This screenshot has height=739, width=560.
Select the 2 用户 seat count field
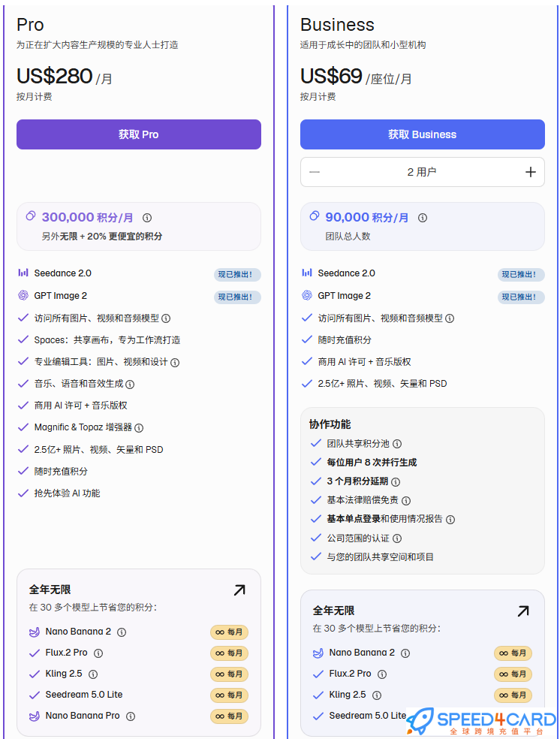click(423, 172)
